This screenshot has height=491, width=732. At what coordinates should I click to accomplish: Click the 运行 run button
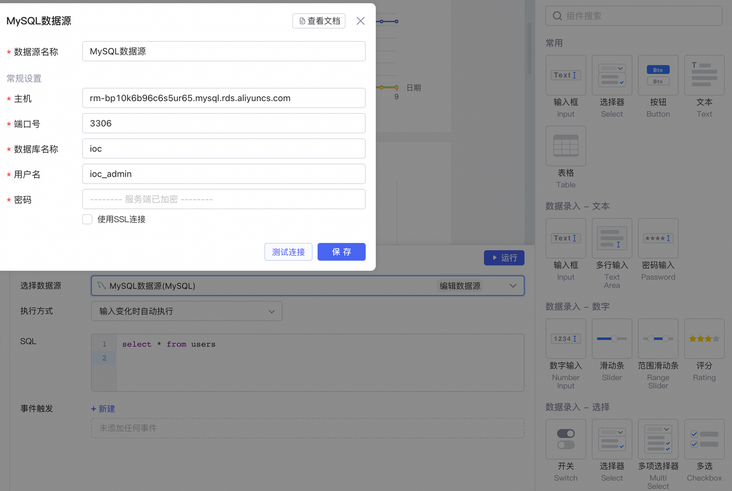pyautogui.click(x=504, y=258)
